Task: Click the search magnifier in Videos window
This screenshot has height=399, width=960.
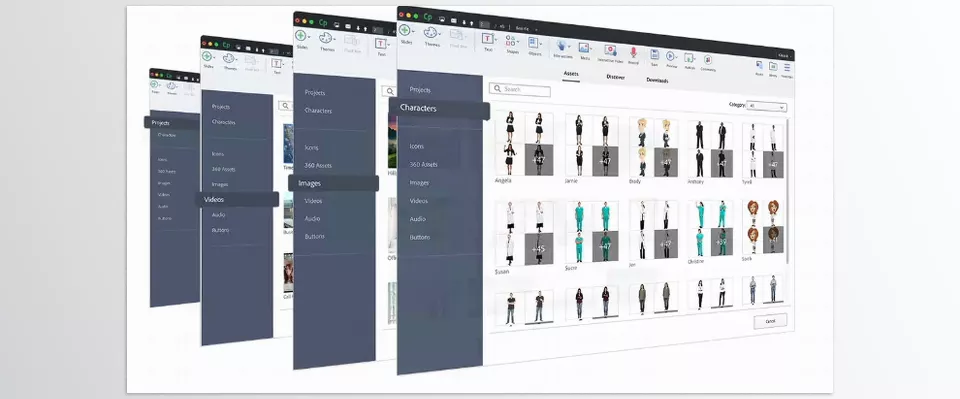Action: pos(285,105)
